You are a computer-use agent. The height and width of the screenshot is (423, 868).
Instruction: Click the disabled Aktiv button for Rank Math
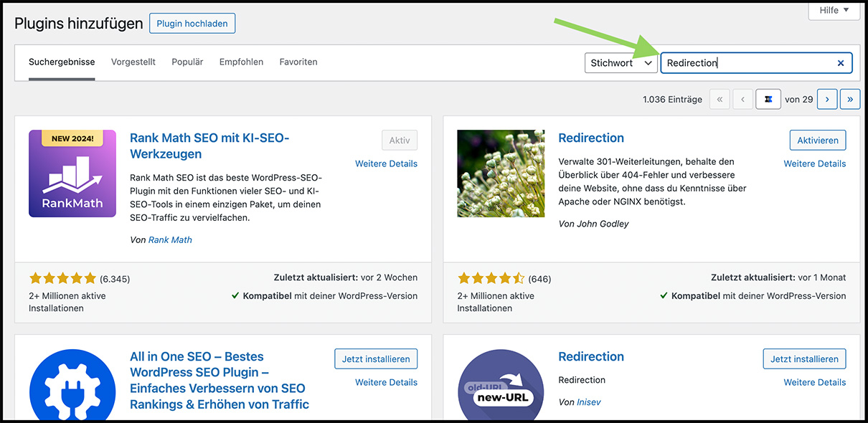[400, 141]
